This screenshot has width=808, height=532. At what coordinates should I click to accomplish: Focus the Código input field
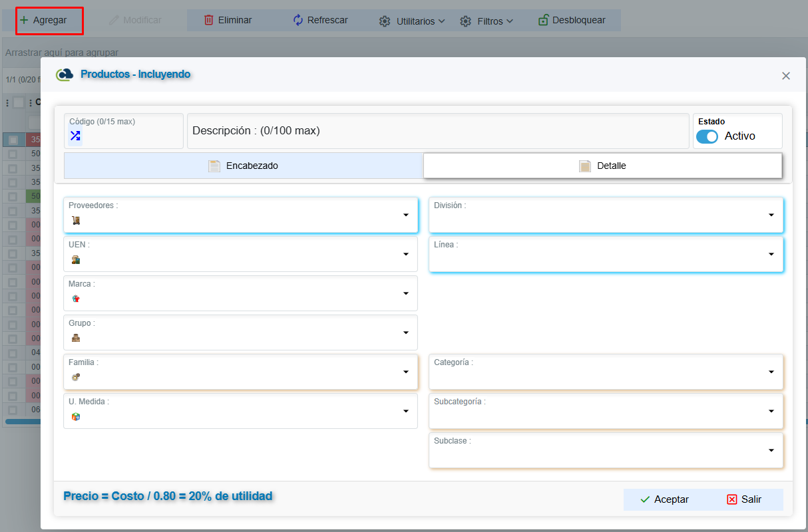click(124, 131)
